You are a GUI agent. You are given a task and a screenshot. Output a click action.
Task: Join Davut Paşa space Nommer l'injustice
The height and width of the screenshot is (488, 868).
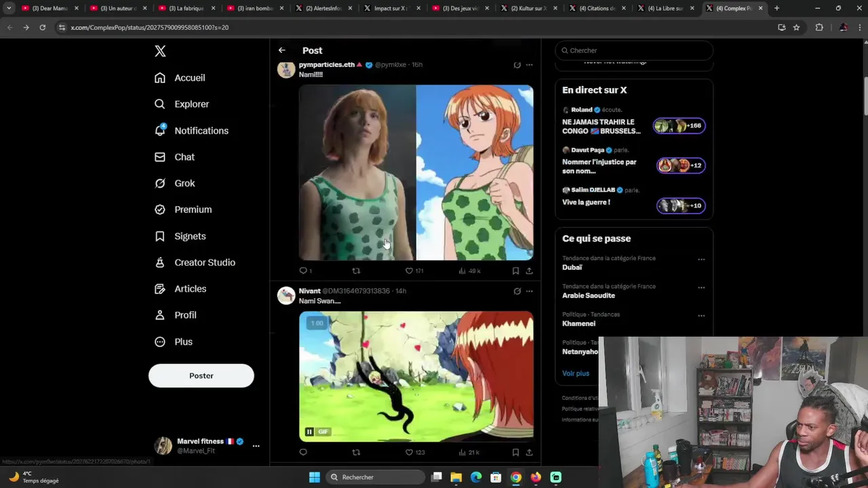[x=633, y=162]
